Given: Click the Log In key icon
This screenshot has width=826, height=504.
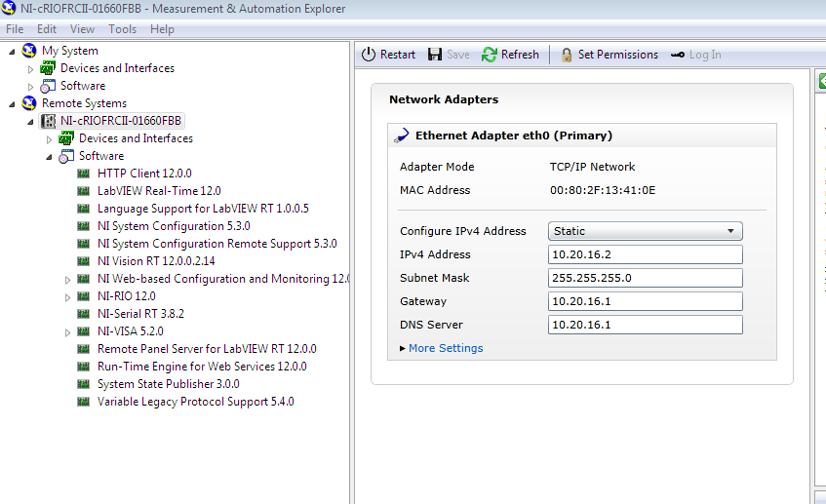Looking at the screenshot, I should tap(678, 55).
